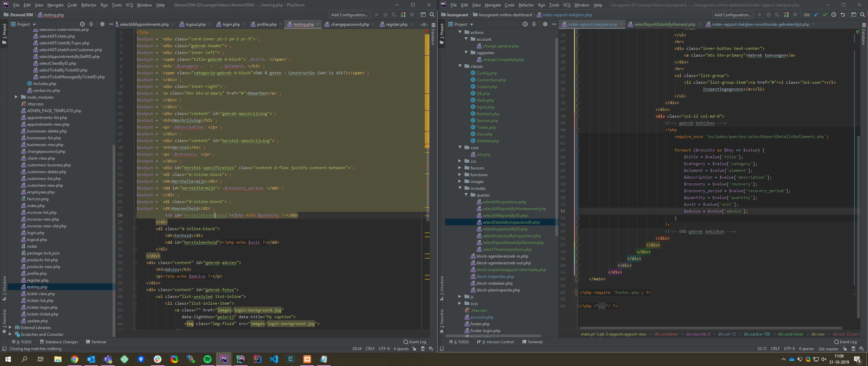868x366 pixels.
Task: Update project with Git blue arrow icon
Action: 816,15
